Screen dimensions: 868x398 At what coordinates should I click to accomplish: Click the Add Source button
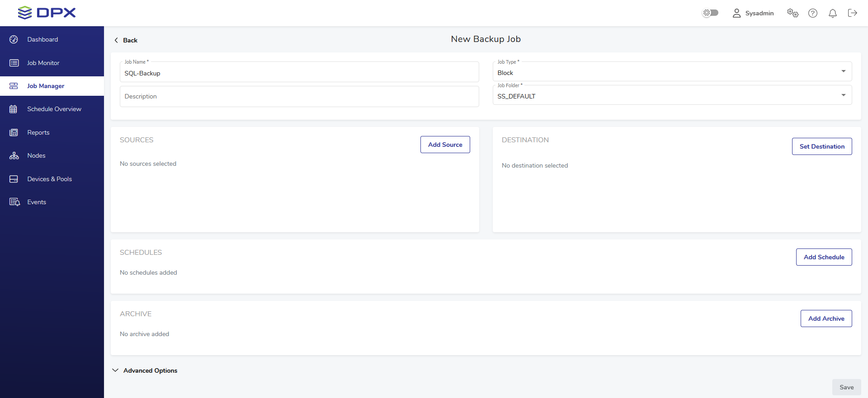tap(445, 145)
